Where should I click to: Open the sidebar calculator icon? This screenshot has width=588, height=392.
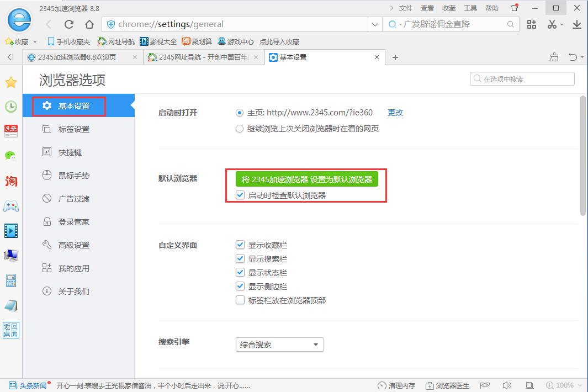[11, 280]
